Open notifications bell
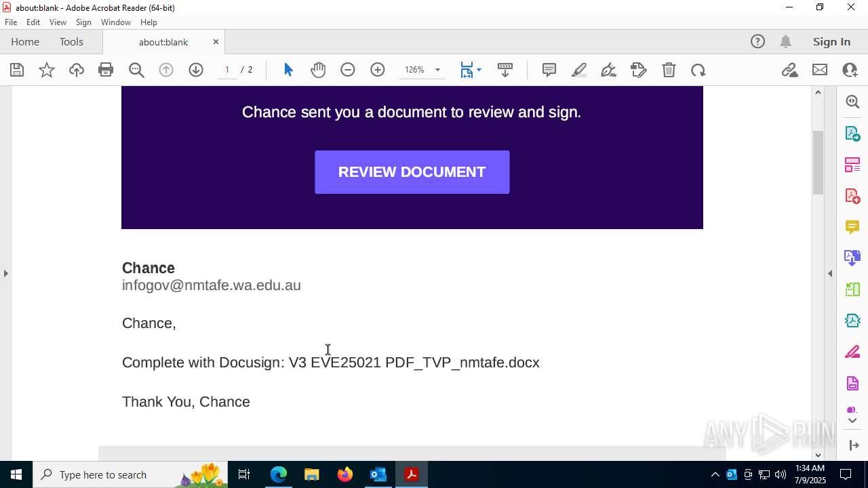 [x=786, y=42]
